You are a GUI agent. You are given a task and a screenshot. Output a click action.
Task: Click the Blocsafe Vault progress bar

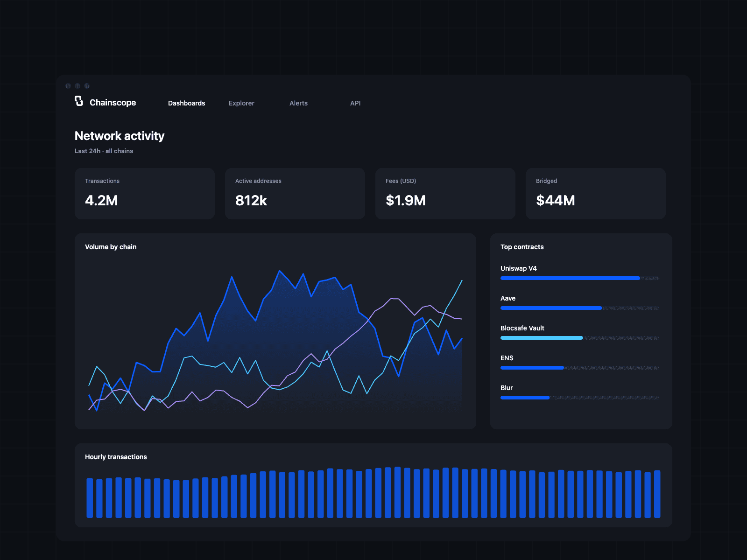pyautogui.click(x=580, y=338)
